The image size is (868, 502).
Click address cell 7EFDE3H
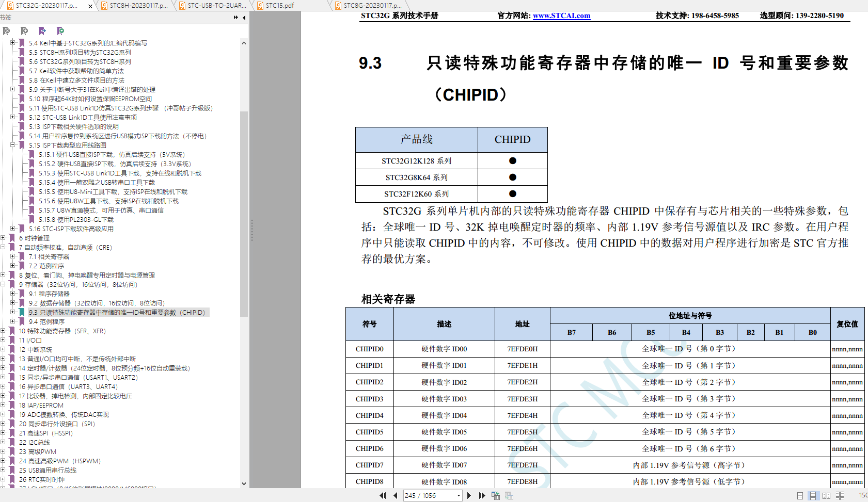522,399
